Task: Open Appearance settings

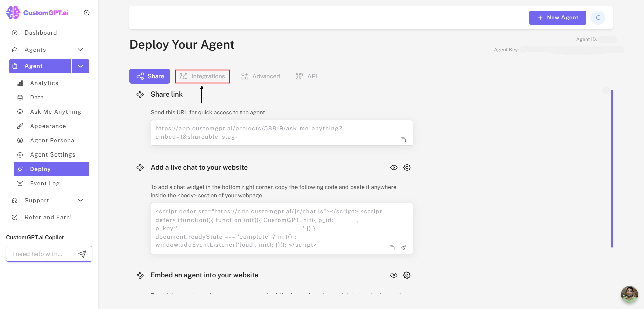Action: (48, 126)
